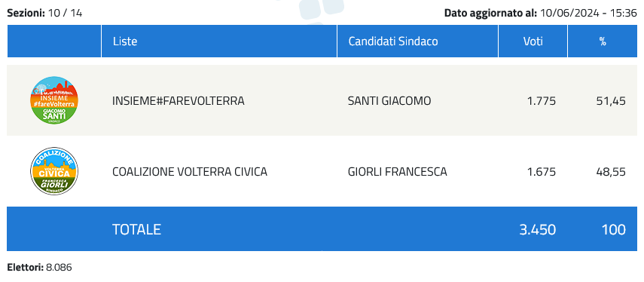Click the 48,55 percentage value
This screenshot has height=282, width=644.
[x=611, y=171]
